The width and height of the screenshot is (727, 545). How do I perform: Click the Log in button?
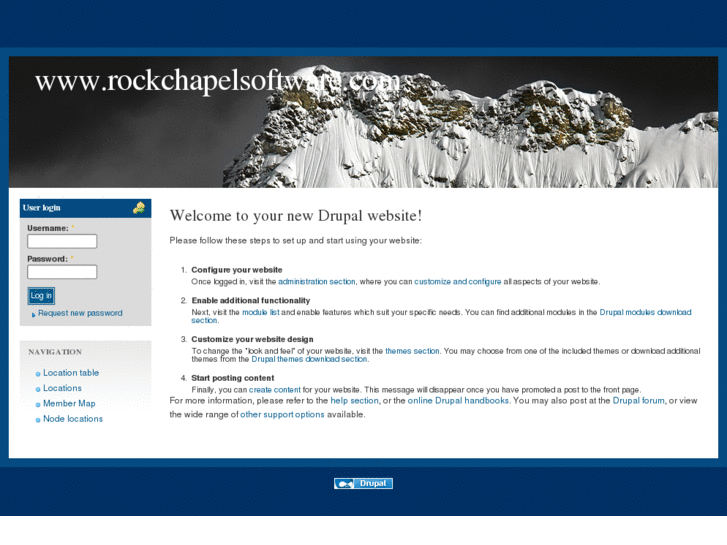41,296
